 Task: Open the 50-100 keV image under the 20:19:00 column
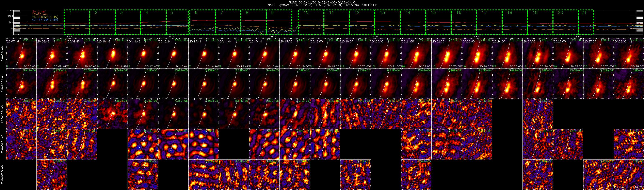pyautogui.click(x=355, y=174)
